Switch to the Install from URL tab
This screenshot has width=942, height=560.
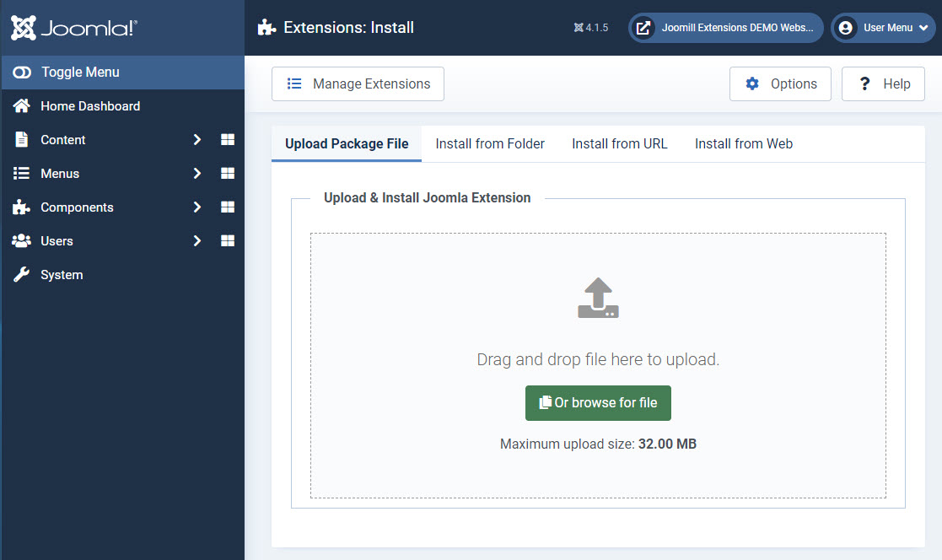(619, 144)
